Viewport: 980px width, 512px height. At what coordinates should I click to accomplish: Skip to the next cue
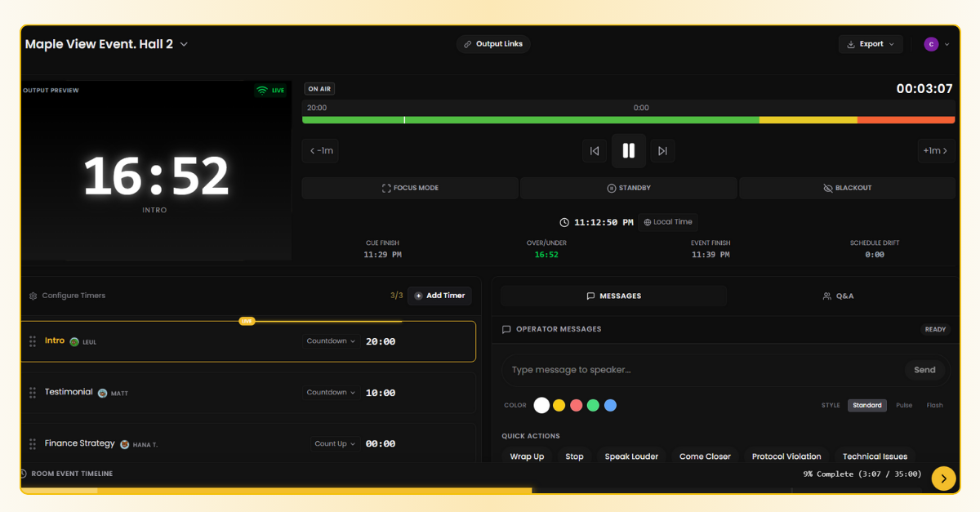click(x=662, y=150)
